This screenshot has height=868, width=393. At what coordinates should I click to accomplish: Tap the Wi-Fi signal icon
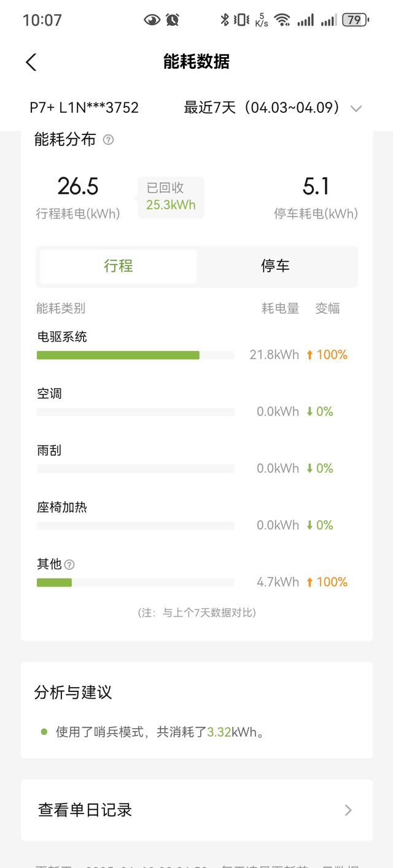click(x=282, y=20)
